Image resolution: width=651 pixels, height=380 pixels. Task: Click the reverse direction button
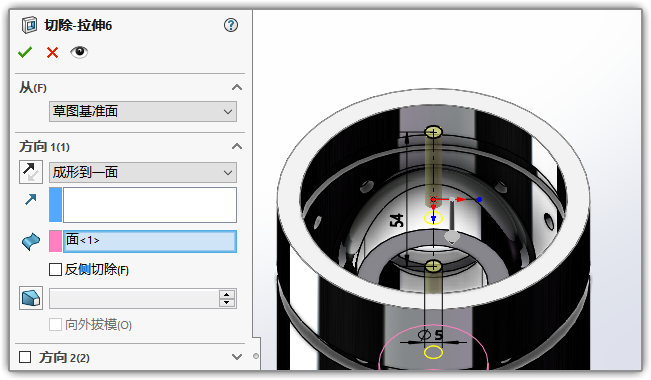(31, 172)
